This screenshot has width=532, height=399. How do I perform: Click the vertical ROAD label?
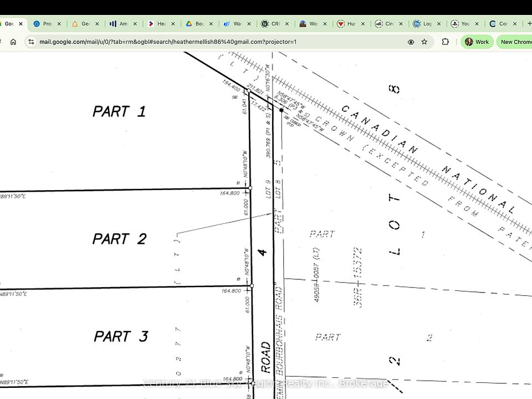click(266, 357)
